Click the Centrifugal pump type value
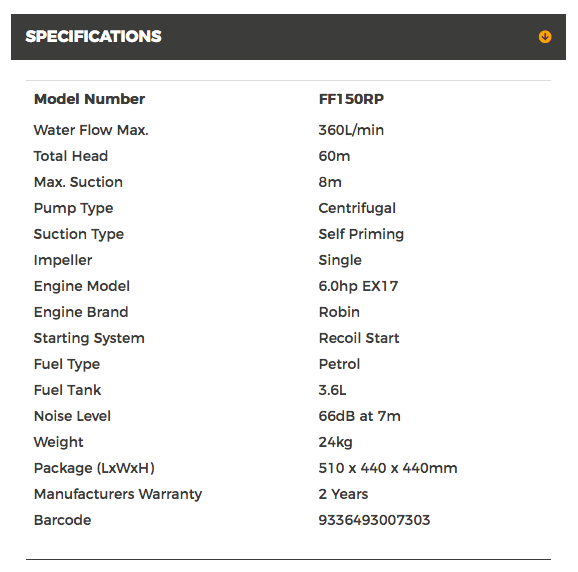 pos(357,208)
